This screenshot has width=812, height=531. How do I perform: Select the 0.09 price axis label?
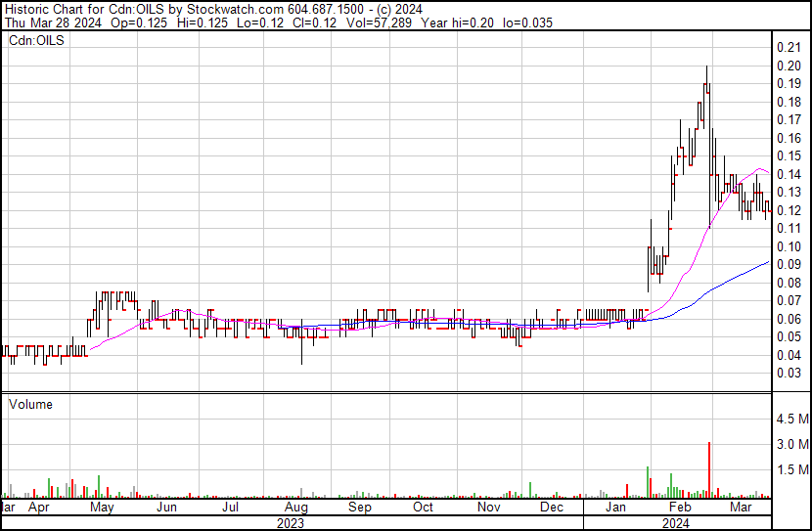point(789,264)
